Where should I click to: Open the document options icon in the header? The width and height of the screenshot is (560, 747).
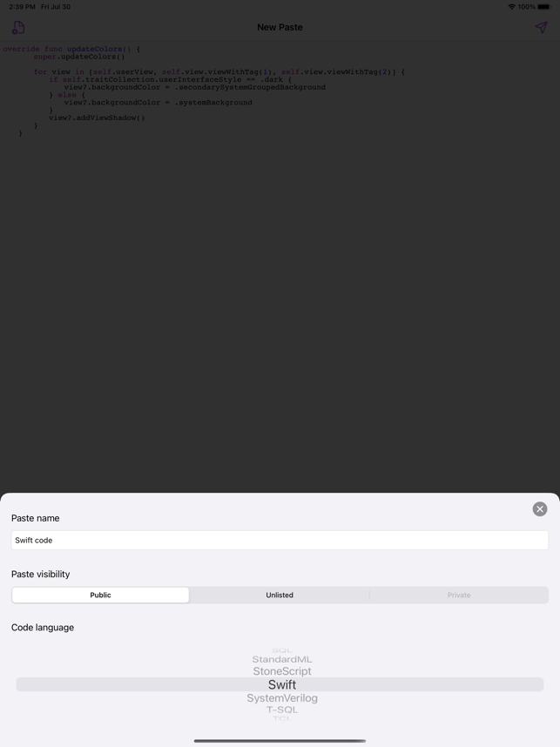click(18, 28)
